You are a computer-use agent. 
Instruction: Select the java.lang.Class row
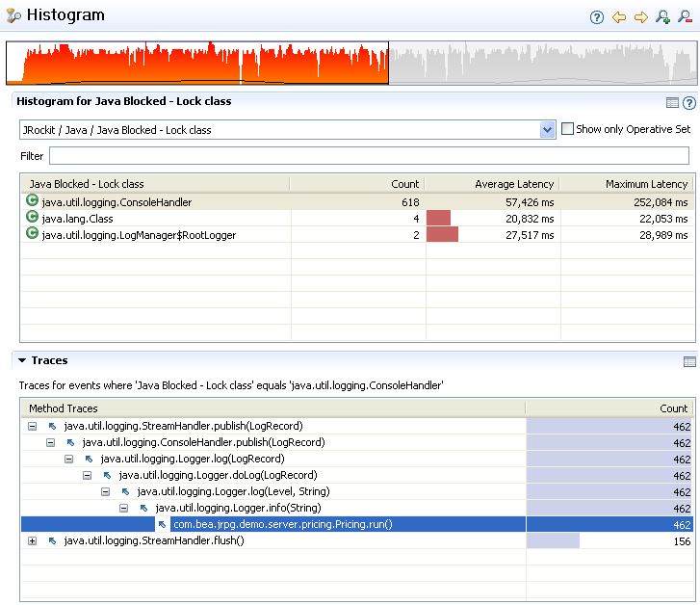[x=357, y=219]
